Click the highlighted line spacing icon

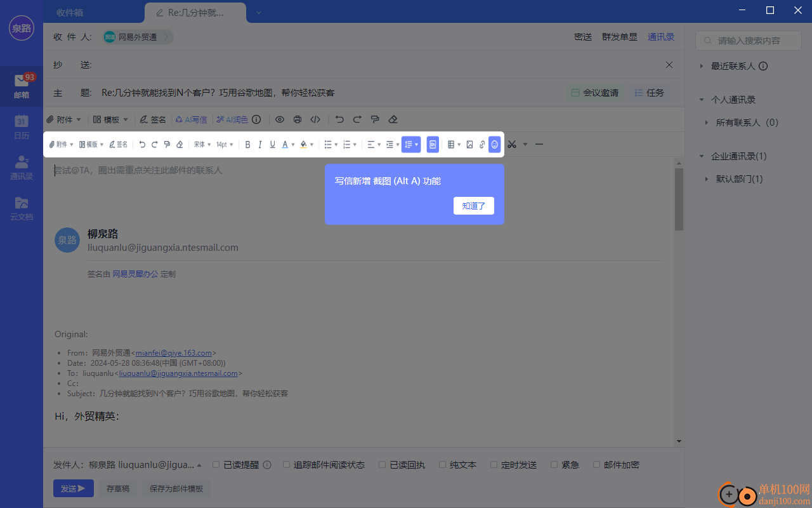click(x=411, y=145)
